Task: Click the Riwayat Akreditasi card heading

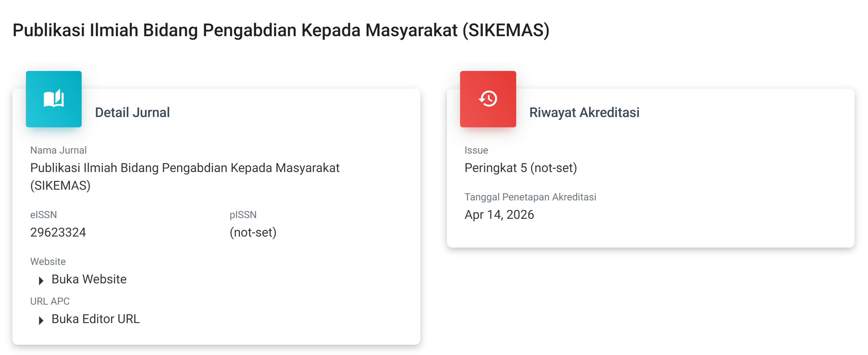Action: pyautogui.click(x=584, y=112)
